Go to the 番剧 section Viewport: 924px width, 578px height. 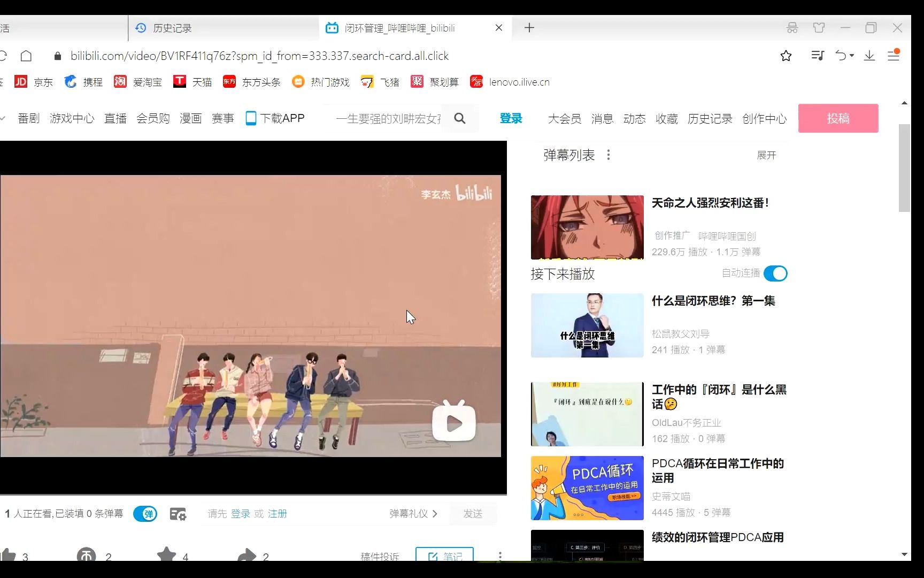[29, 118]
